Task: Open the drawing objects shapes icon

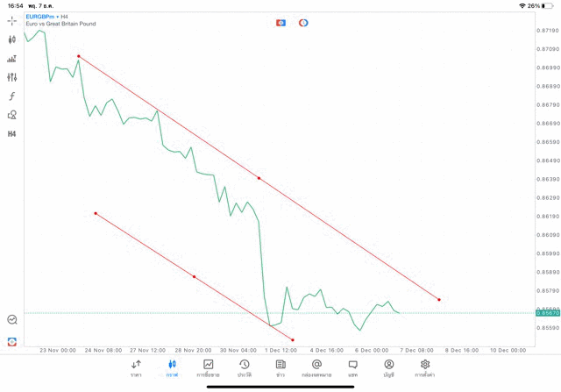Action: [12, 115]
